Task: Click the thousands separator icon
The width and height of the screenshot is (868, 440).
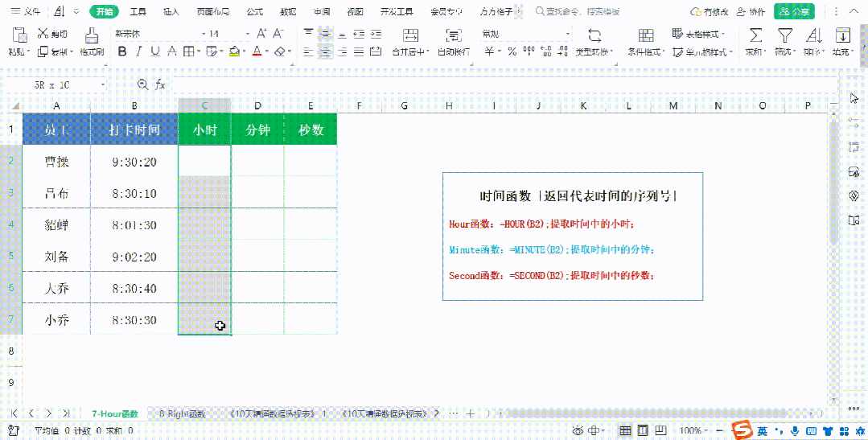Action: click(x=529, y=51)
